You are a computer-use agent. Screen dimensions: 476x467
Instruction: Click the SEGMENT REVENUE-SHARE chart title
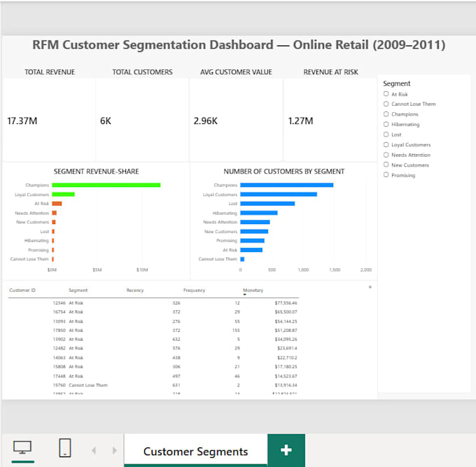pos(96,172)
